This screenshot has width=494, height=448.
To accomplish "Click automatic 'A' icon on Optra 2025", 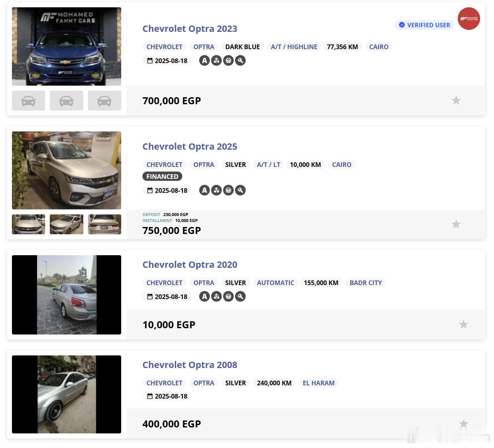I will pyautogui.click(x=205, y=190).
